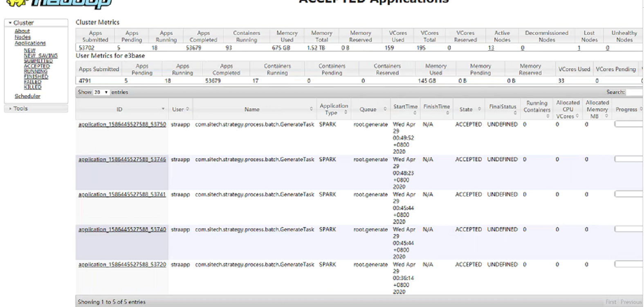The width and height of the screenshot is (644, 307).
Task: Open the Active Nodes count link 13
Action: coord(491,48)
